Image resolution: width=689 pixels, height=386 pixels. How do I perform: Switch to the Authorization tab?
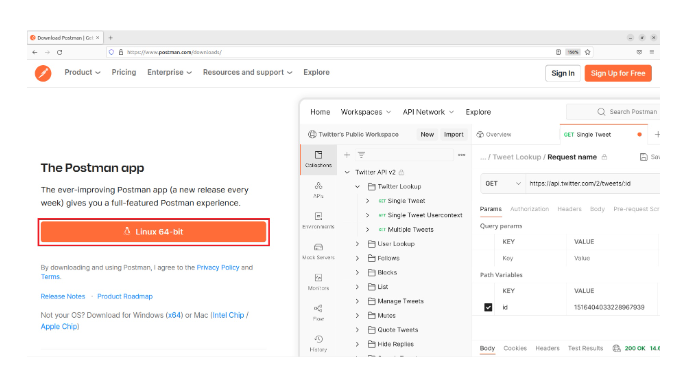[x=529, y=209]
